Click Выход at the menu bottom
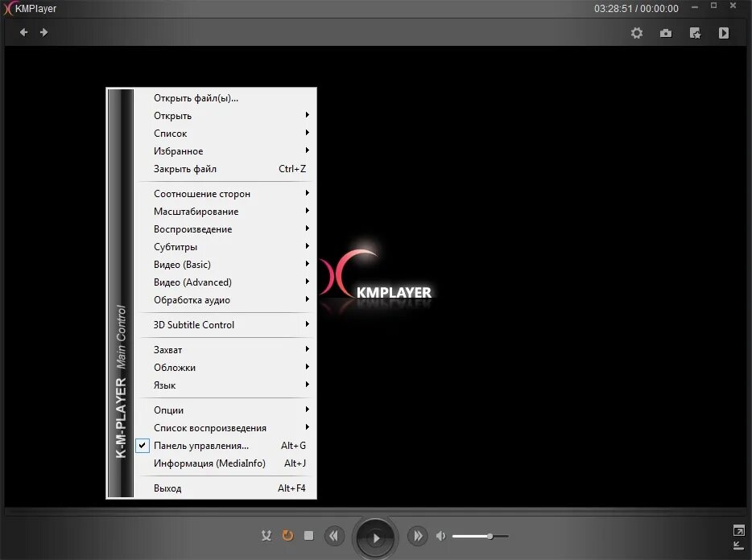Viewport: 752px width, 560px height. coord(167,488)
